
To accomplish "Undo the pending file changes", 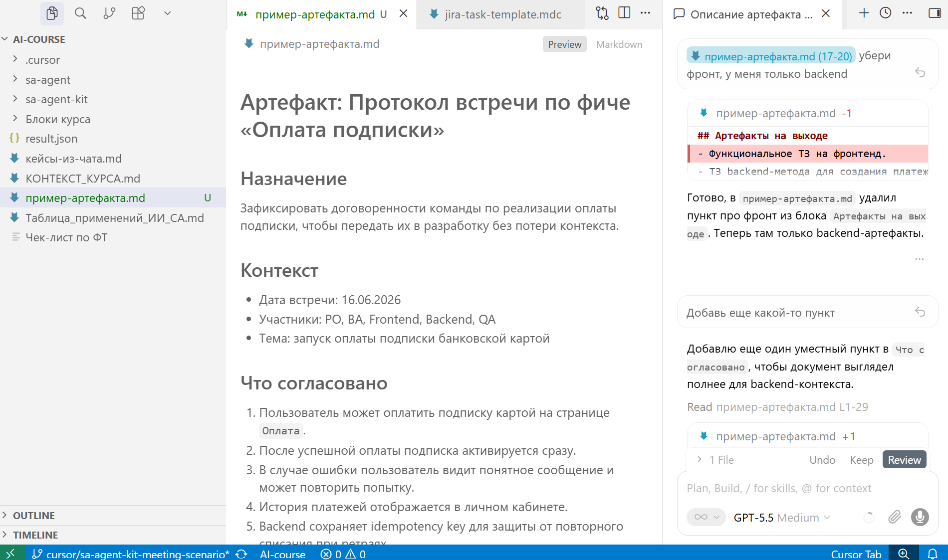I will click(822, 460).
